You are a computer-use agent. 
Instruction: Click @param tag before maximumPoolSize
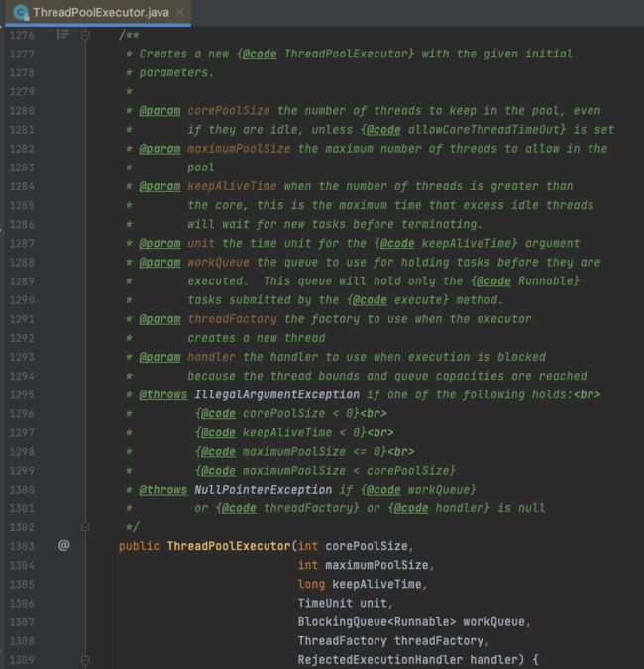160,149
